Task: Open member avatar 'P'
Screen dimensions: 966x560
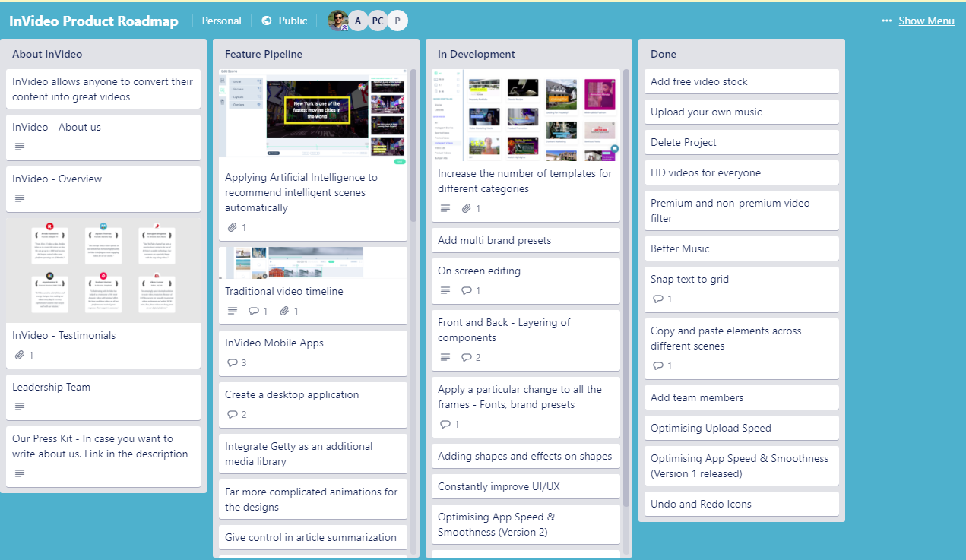Action: pos(397,21)
